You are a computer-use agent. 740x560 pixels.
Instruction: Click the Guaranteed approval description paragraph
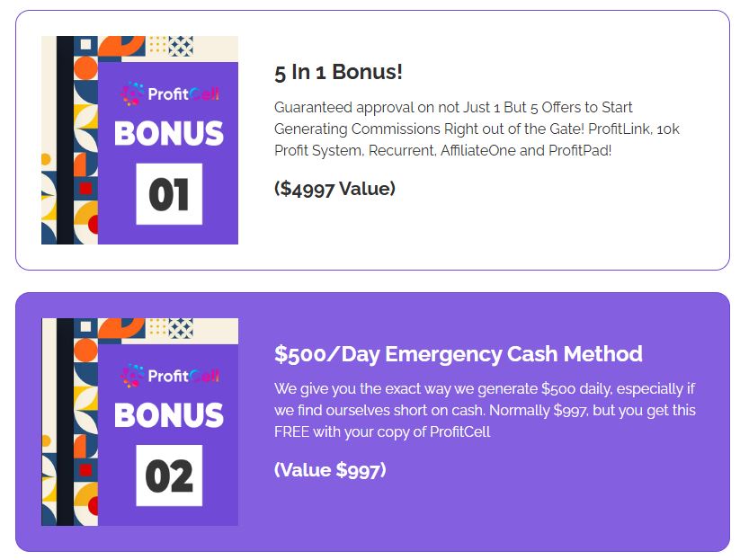click(477, 129)
